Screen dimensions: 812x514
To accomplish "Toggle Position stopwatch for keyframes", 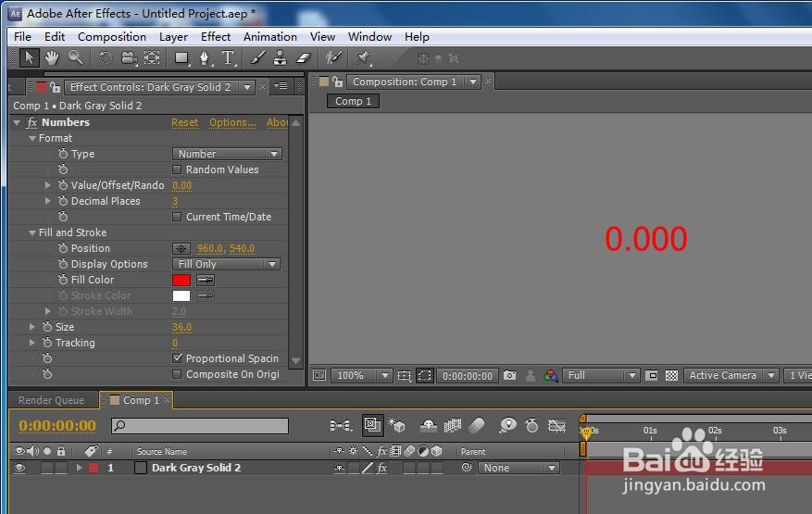I will pos(63,248).
